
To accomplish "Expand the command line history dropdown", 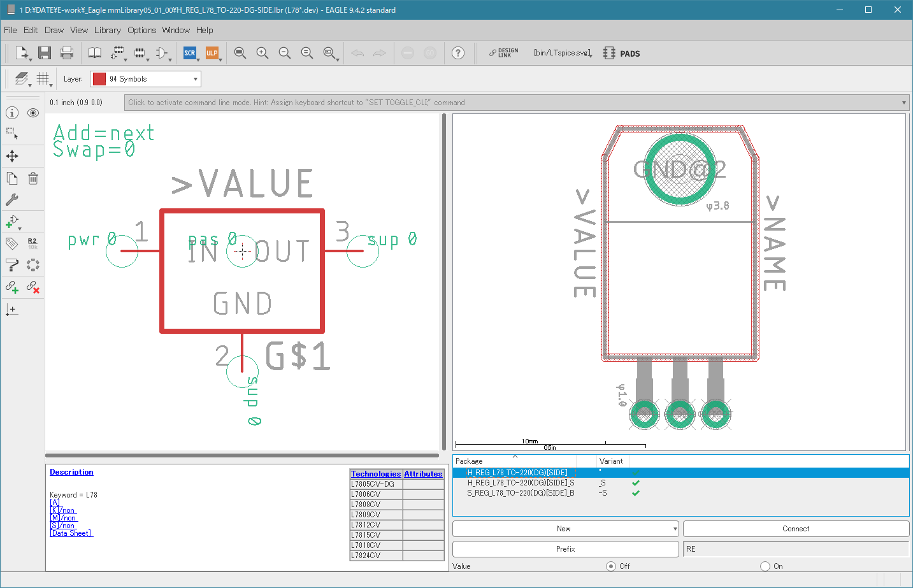I will click(904, 103).
